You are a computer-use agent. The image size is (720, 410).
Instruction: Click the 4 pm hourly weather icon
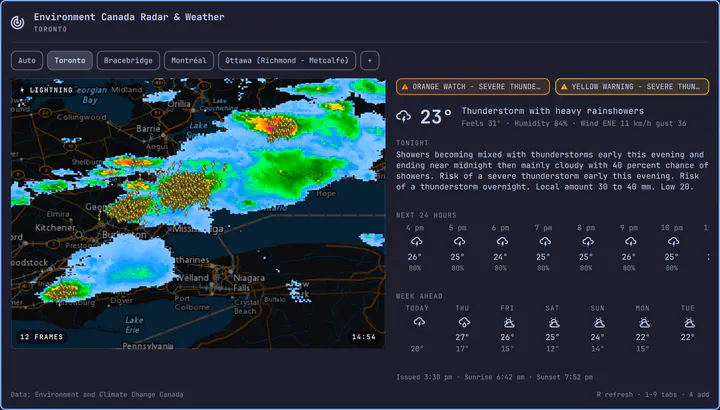pyautogui.click(x=416, y=242)
